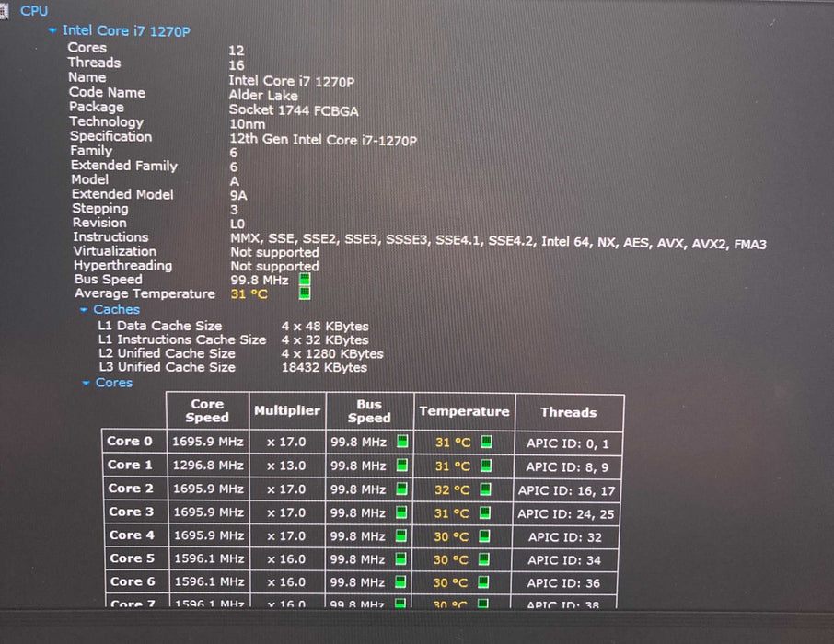Image resolution: width=834 pixels, height=644 pixels.
Task: Click Core 0 bus speed green indicator
Action: coord(402,442)
